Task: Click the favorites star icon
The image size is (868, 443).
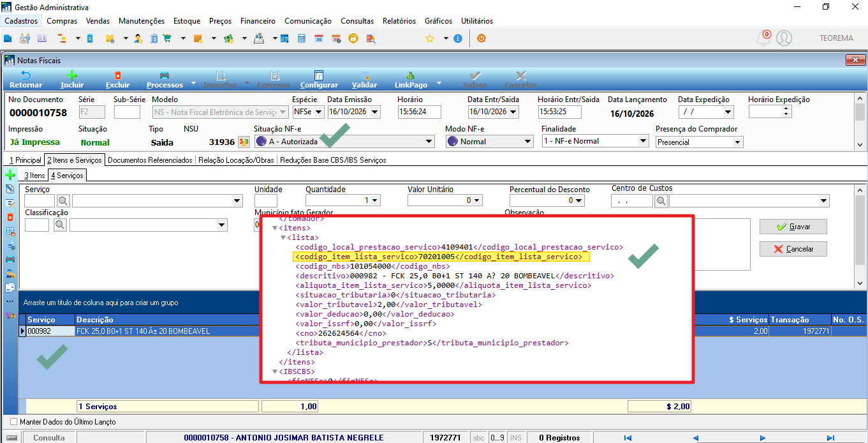Action: click(x=430, y=38)
